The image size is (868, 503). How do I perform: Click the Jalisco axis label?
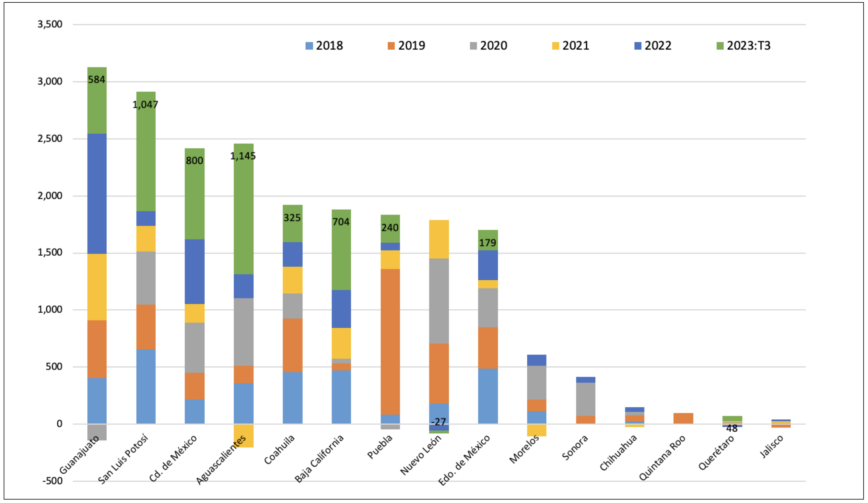772,447
